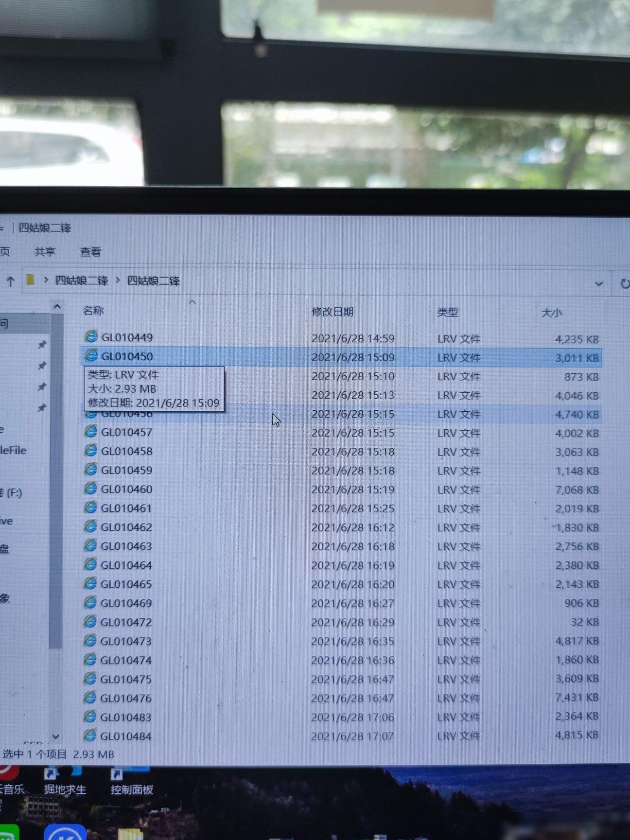Click date 2021/6/28 14:59
Image resolution: width=630 pixels, height=840 pixels.
click(x=353, y=338)
